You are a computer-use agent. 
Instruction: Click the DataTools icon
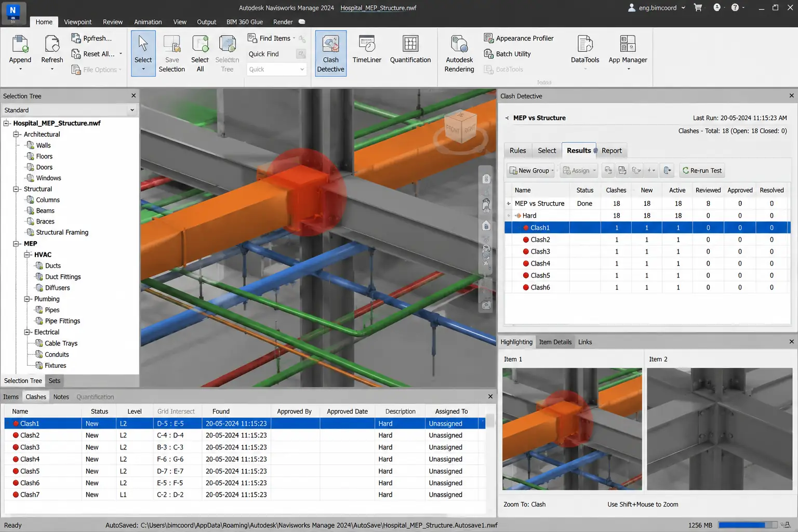[585, 44]
